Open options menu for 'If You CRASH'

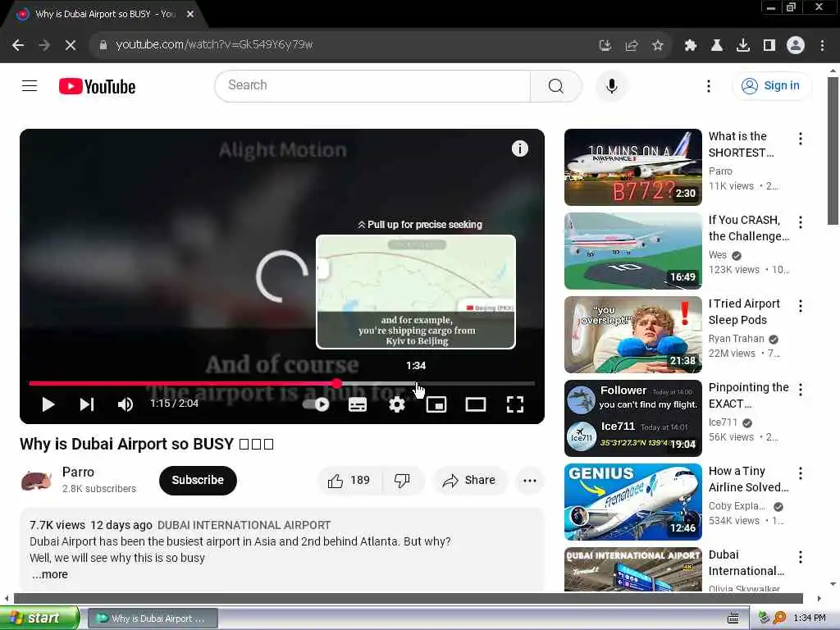pos(801,222)
